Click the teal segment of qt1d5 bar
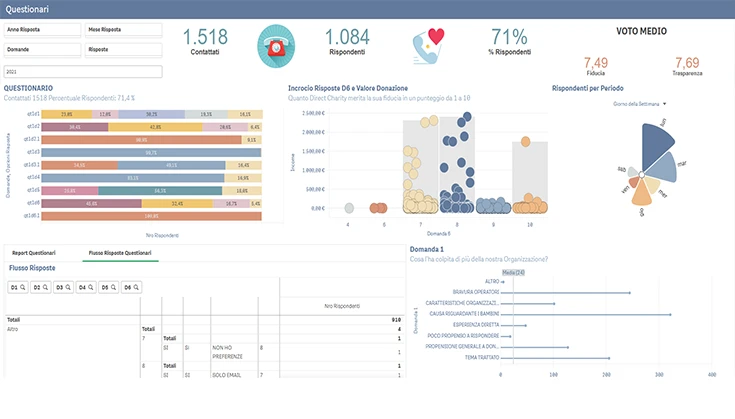This screenshot has width=735, height=419. point(160,191)
